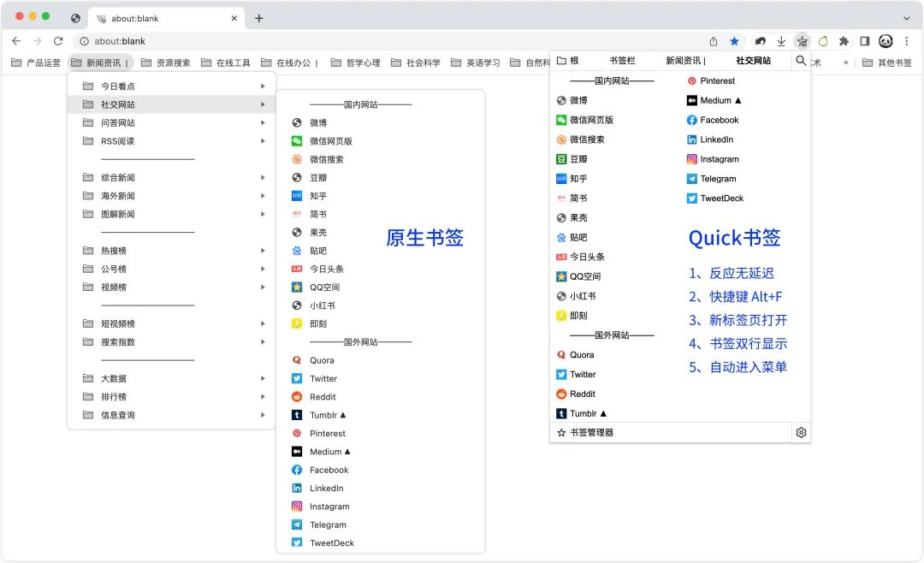
Task: Open 小红书 in native bookmark menu
Action: 380,305
